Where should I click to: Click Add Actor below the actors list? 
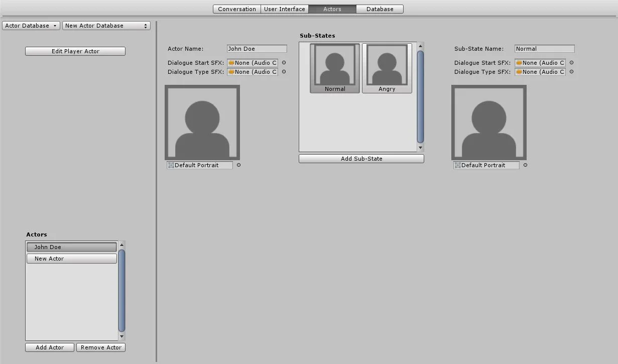[x=49, y=347]
